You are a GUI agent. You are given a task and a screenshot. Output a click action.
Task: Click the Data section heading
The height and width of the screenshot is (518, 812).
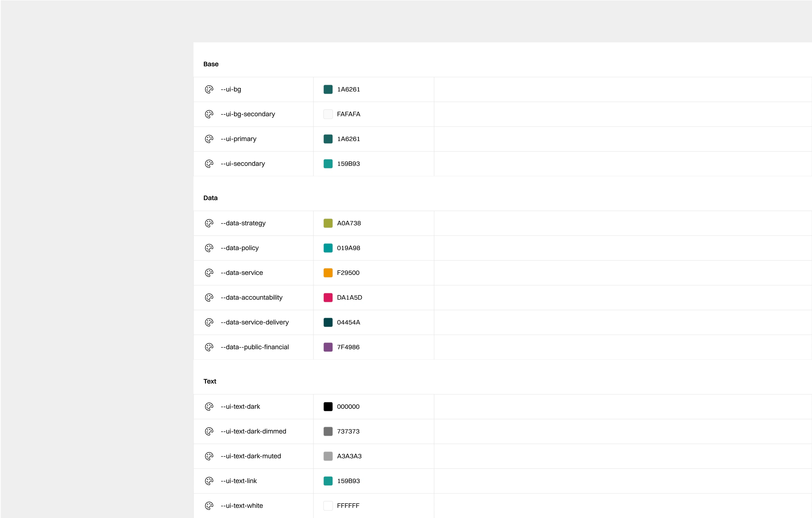click(210, 198)
